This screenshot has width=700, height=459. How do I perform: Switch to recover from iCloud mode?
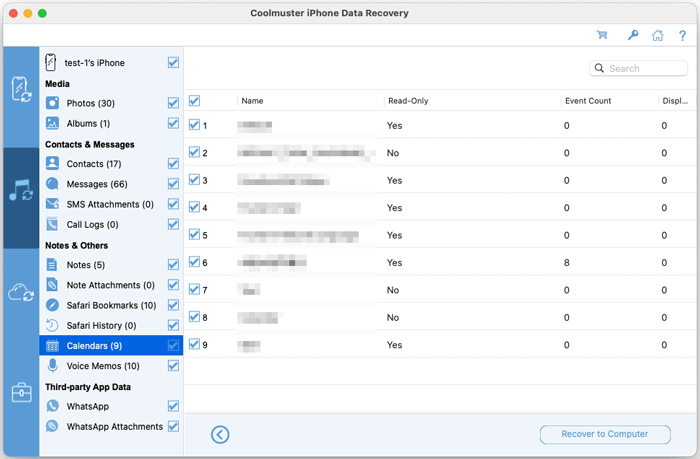coord(20,292)
